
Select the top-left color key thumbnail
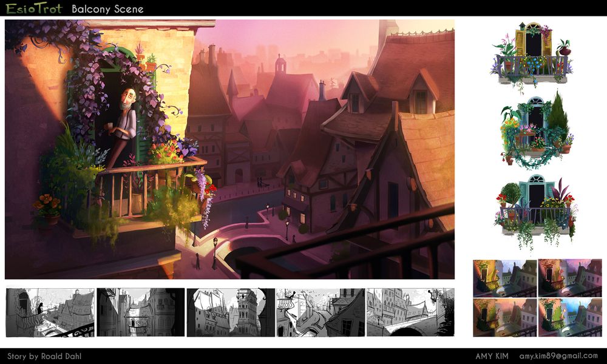505,278
